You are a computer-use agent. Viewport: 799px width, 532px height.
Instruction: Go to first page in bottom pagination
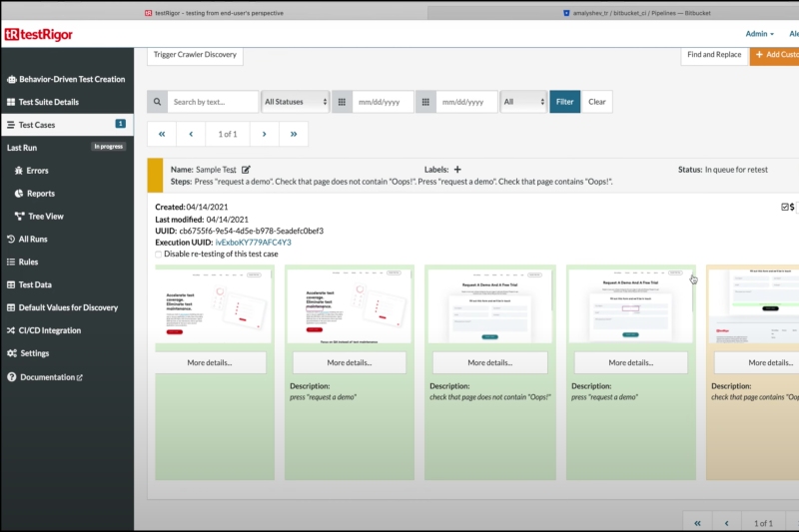(x=697, y=523)
